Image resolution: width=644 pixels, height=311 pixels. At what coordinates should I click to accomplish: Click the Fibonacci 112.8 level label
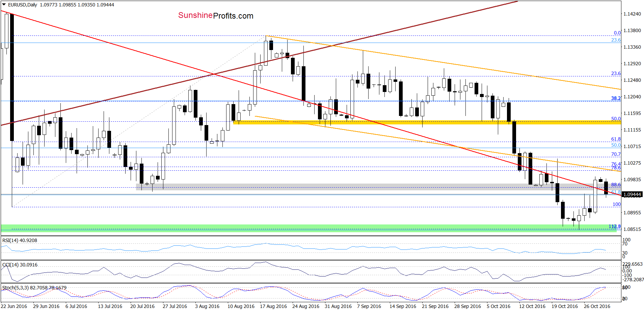[615, 226]
